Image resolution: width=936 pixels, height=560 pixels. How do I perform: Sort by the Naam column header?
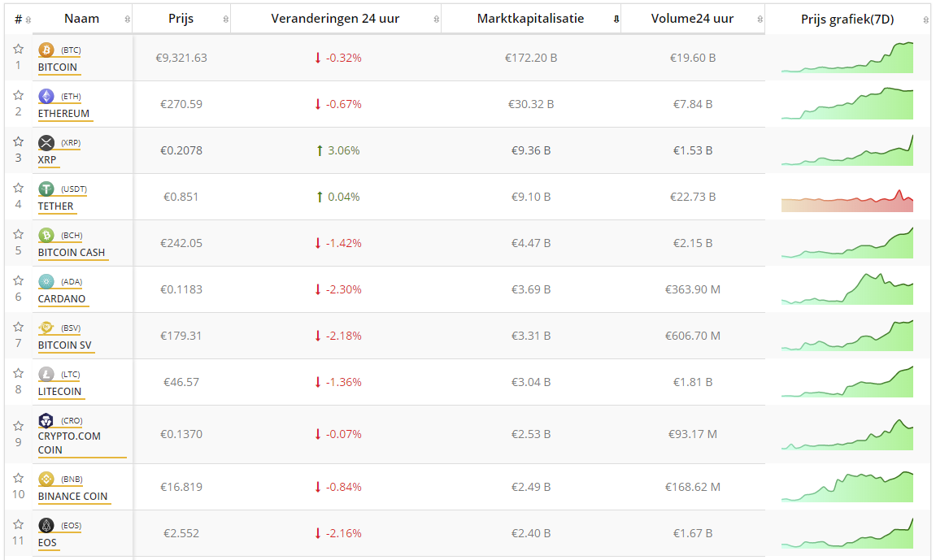[x=81, y=19]
